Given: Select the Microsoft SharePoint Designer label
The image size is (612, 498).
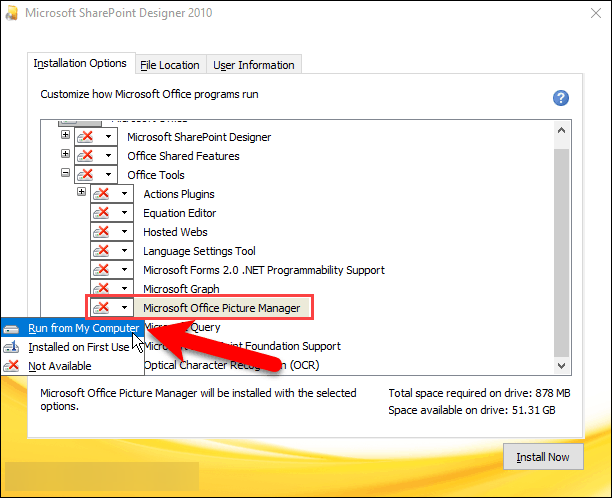Looking at the screenshot, I should pyautogui.click(x=199, y=137).
